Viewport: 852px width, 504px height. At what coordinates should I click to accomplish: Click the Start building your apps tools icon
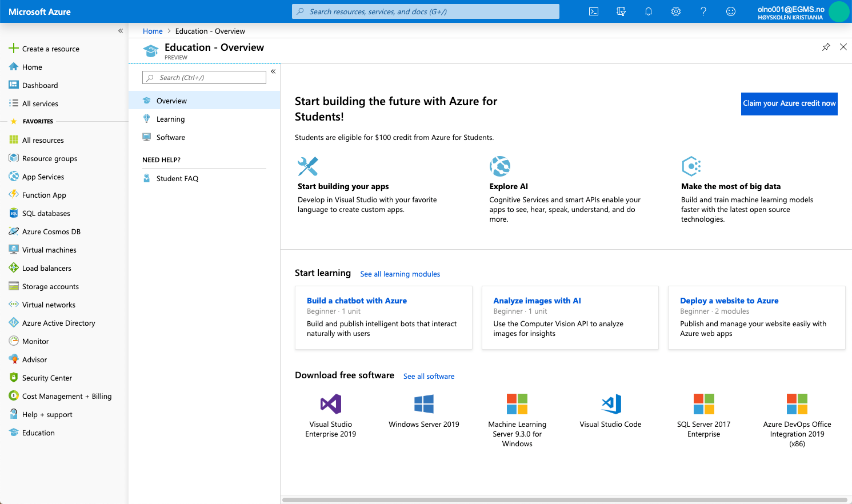pyautogui.click(x=308, y=166)
